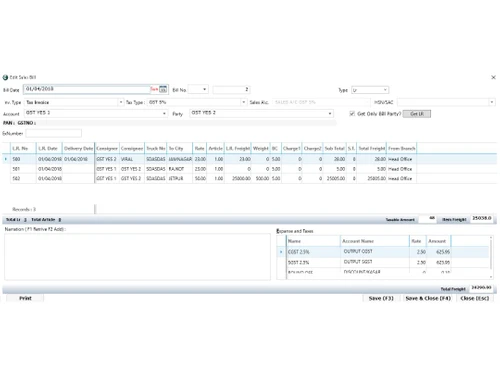Select L.R. No 580 row cell
Screen dimensions: 500x375
pos(23,159)
